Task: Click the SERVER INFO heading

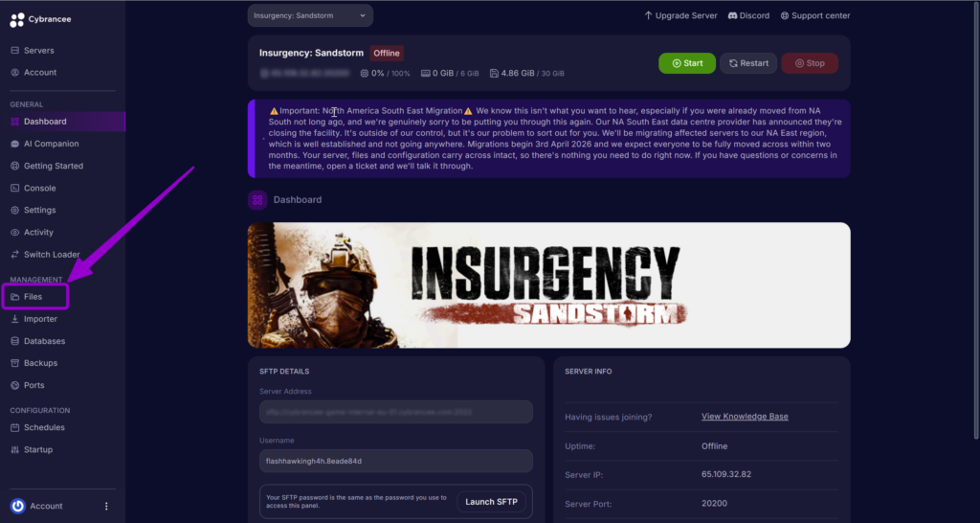Action: 589,372
